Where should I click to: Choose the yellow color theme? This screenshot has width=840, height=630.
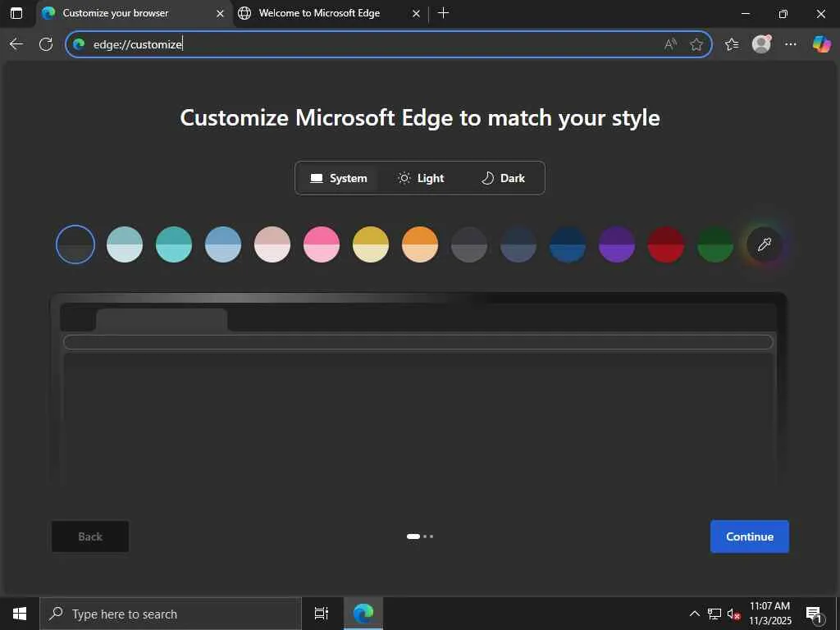click(371, 244)
